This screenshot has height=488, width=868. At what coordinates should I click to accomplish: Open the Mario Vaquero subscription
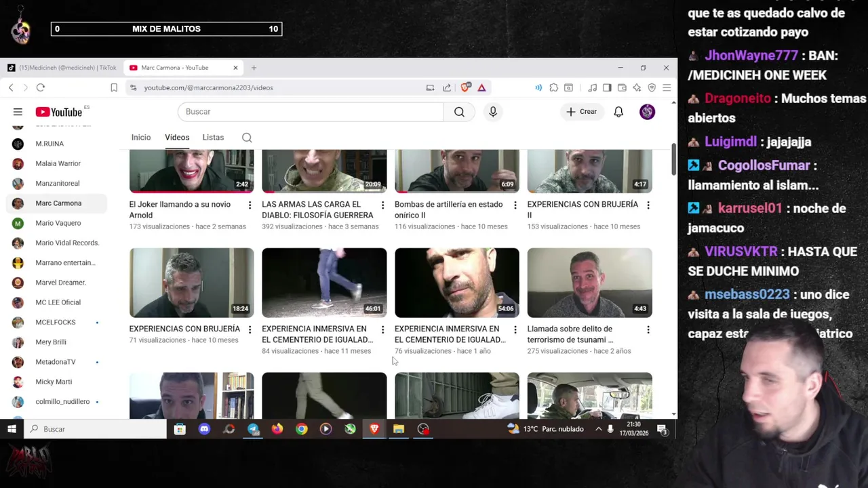coord(58,223)
